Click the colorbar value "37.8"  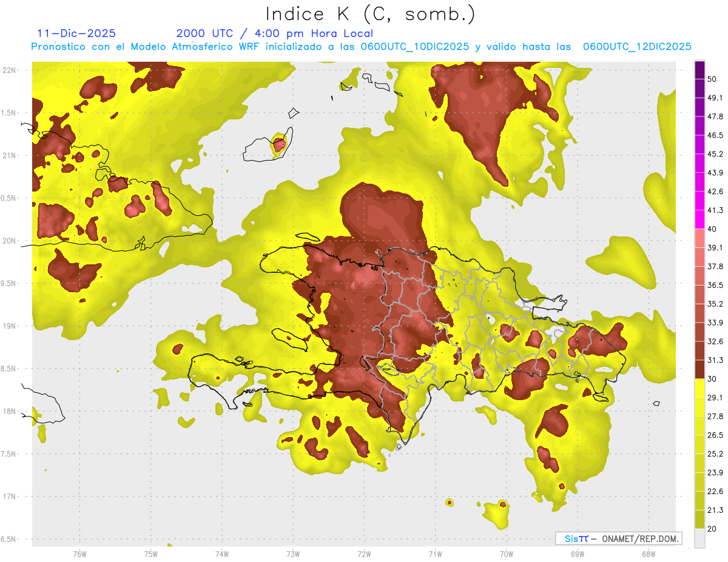point(715,266)
